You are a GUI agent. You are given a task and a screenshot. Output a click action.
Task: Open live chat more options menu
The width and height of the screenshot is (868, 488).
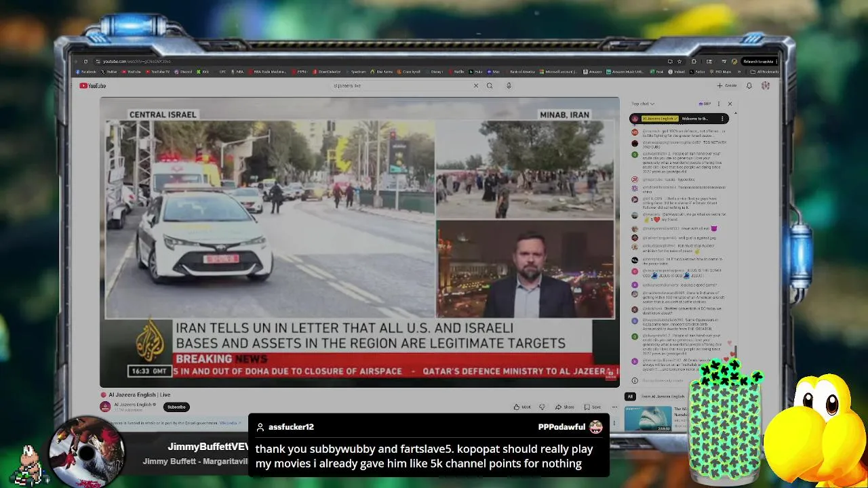pyautogui.click(x=719, y=104)
